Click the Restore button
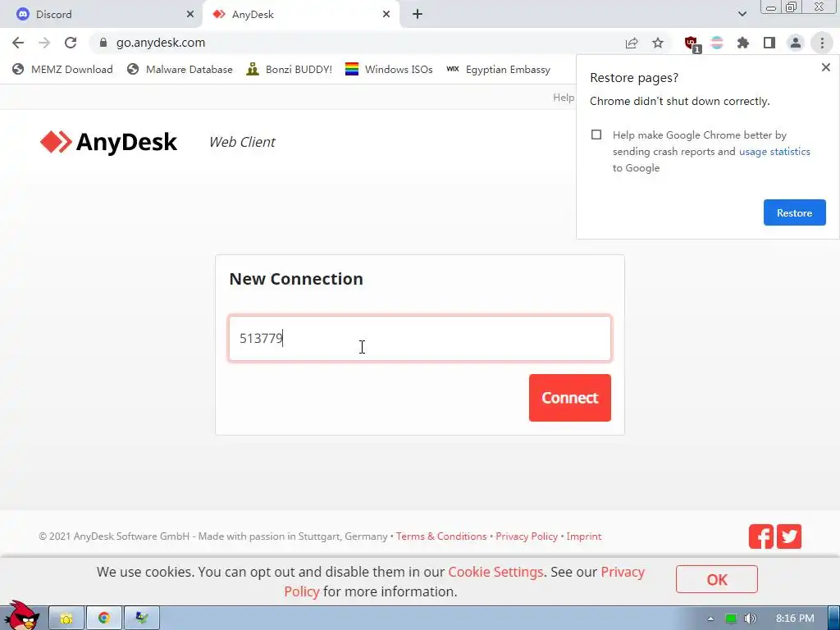840x630 pixels. pyautogui.click(x=794, y=212)
